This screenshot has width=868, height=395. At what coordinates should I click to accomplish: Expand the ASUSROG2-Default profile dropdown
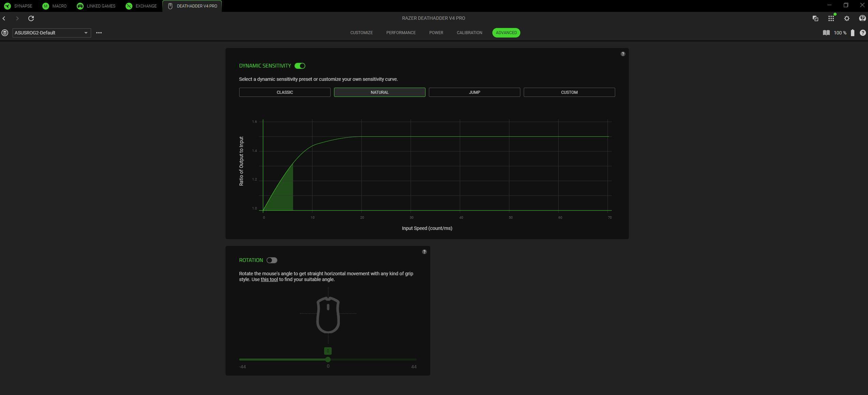coord(52,33)
